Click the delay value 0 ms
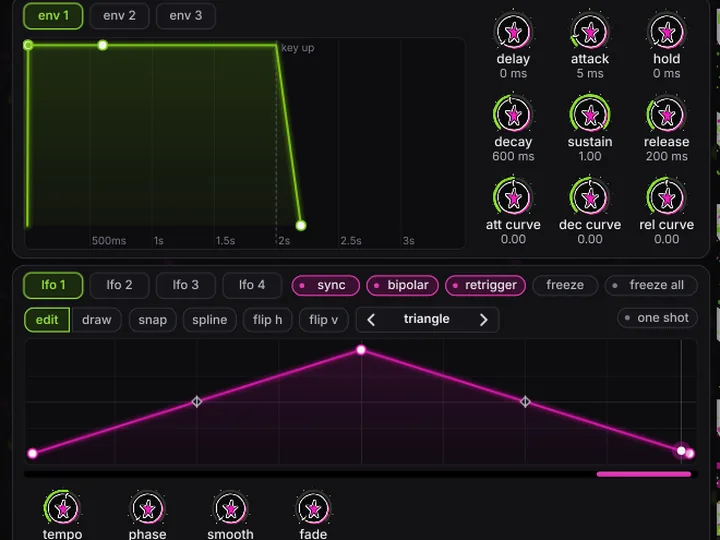This screenshot has height=540, width=720. pyautogui.click(x=513, y=73)
